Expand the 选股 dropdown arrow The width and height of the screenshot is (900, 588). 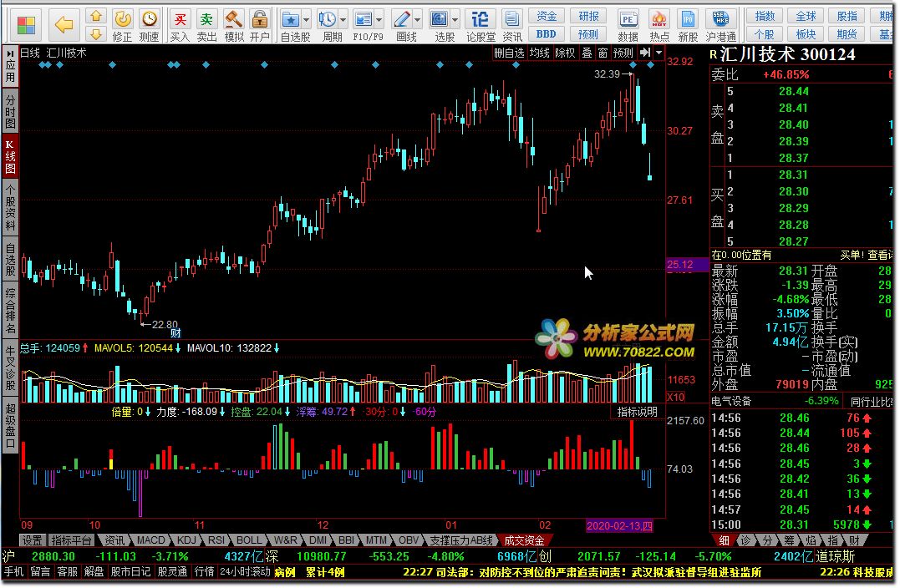tap(455, 20)
